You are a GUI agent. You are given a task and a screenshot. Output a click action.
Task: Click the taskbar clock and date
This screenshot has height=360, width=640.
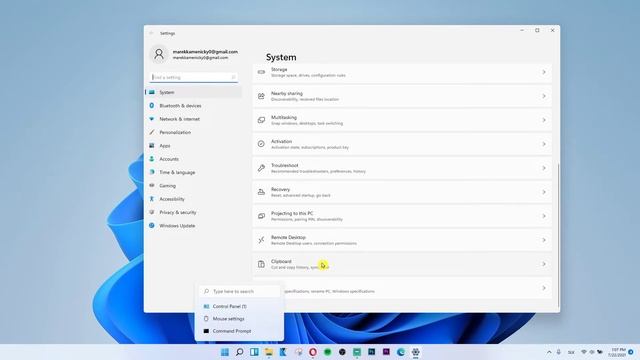617,352
